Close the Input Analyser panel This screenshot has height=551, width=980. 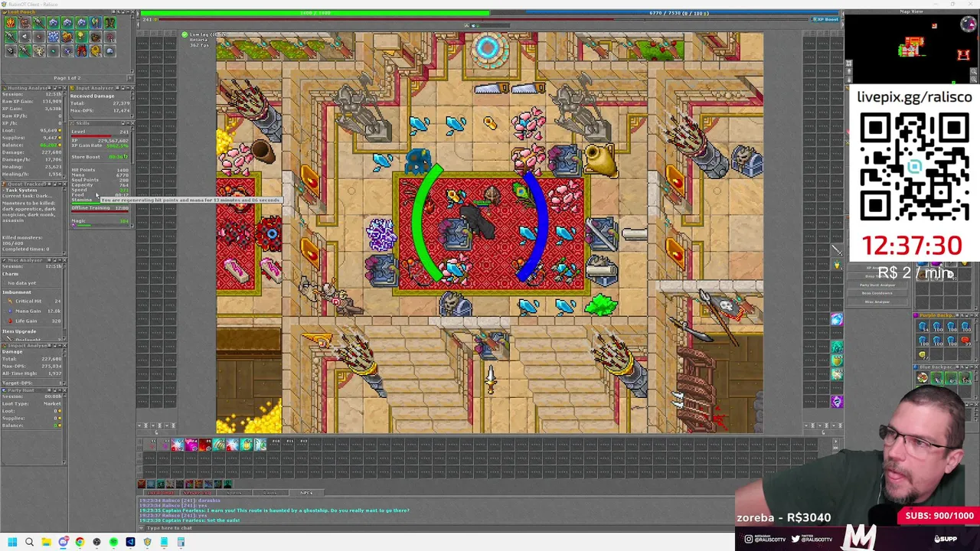point(132,87)
